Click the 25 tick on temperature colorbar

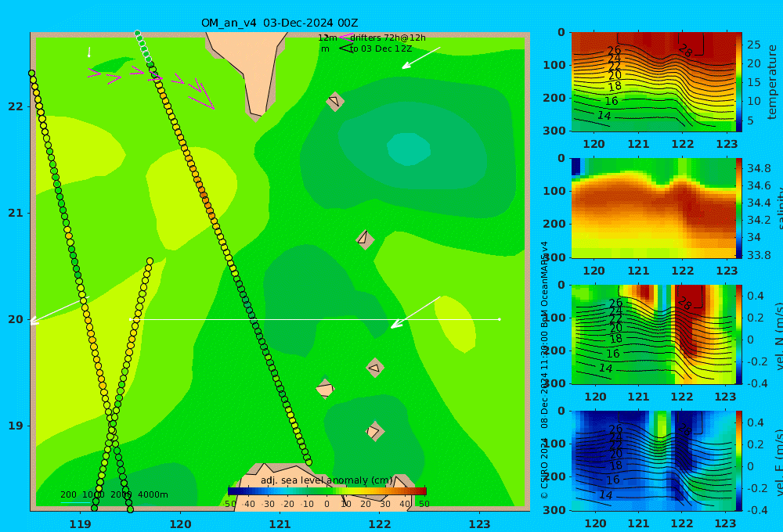pos(754,45)
